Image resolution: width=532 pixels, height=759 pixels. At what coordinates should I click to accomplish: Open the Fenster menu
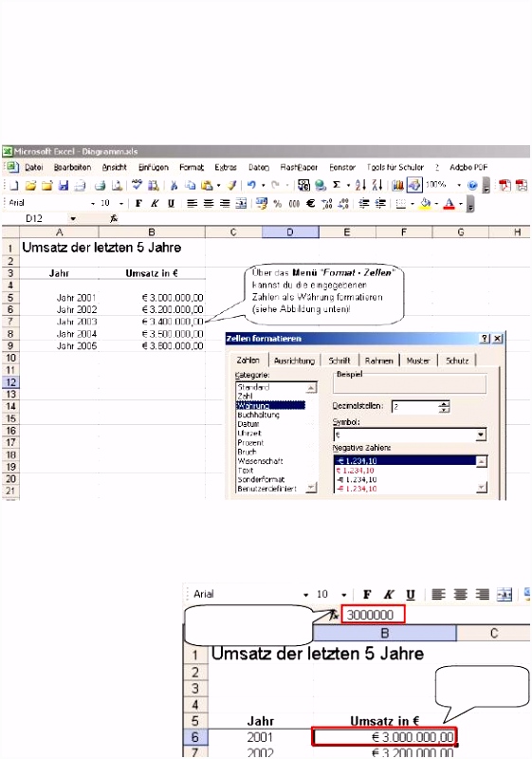tap(342, 168)
